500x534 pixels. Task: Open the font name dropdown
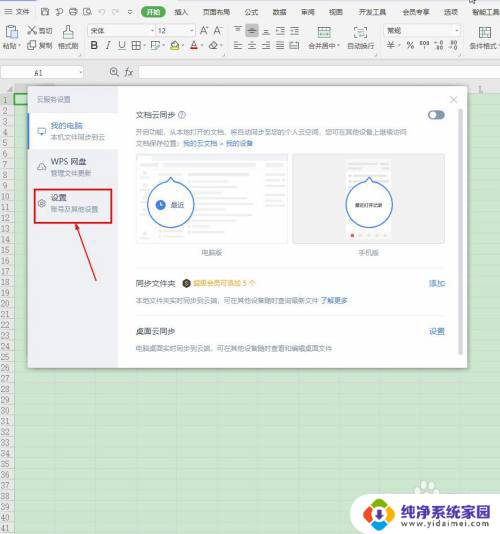coord(152,31)
